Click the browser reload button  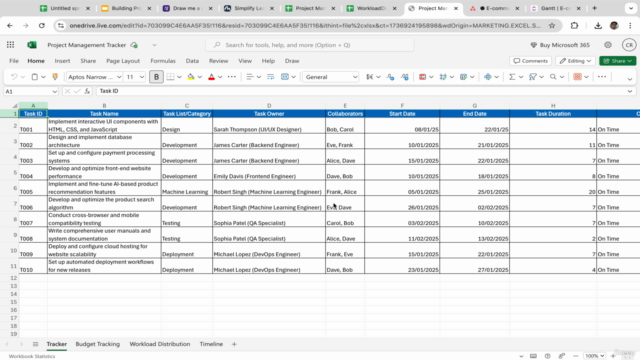pyautogui.click(x=42, y=26)
